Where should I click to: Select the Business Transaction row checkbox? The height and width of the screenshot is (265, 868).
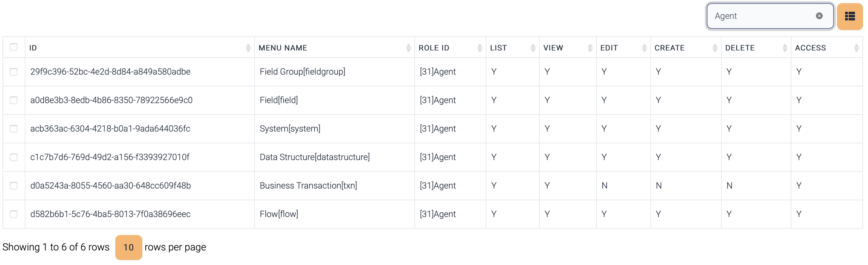[x=14, y=186]
